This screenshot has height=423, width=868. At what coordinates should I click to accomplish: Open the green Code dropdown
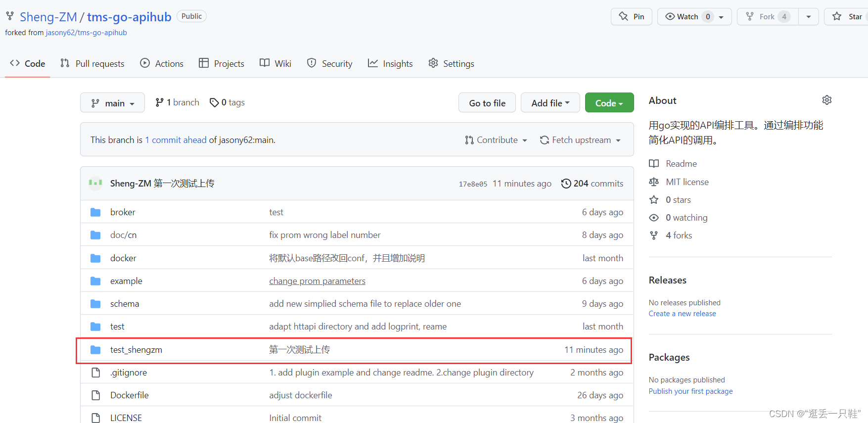[609, 103]
